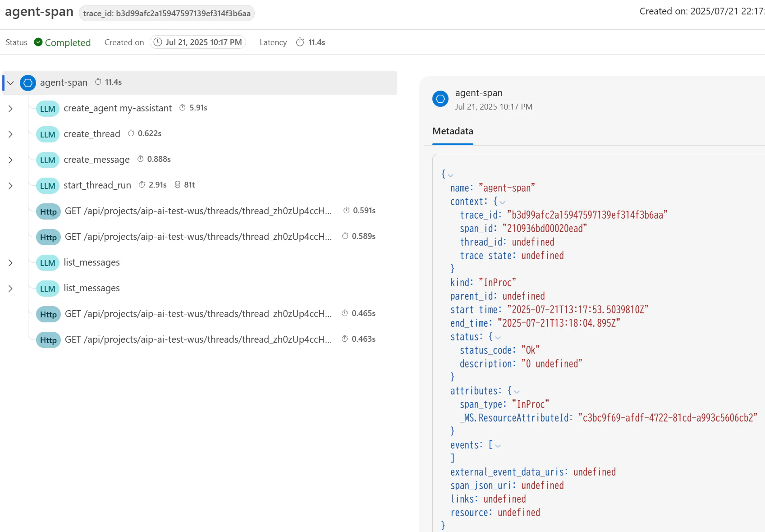Click the stopwatch icon for start_thread_run 2.91s

click(x=142, y=184)
